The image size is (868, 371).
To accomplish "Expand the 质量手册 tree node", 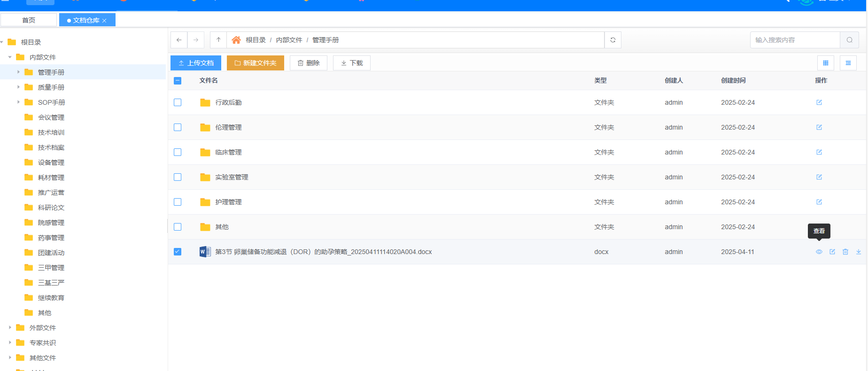I will tap(18, 87).
